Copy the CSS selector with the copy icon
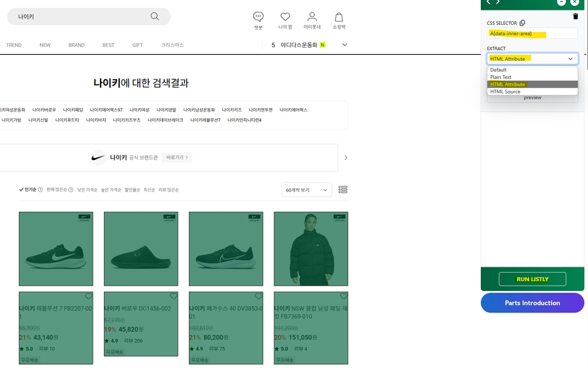 [522, 23]
